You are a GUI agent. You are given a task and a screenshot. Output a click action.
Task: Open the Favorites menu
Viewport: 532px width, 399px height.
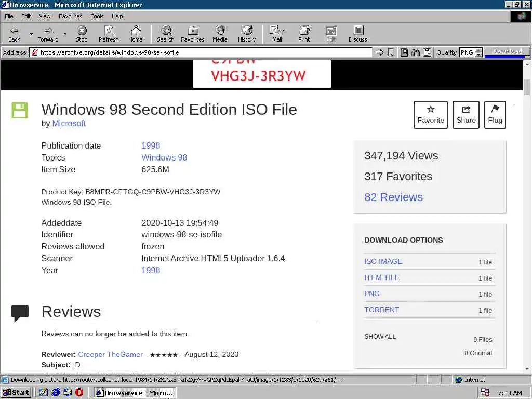click(70, 16)
